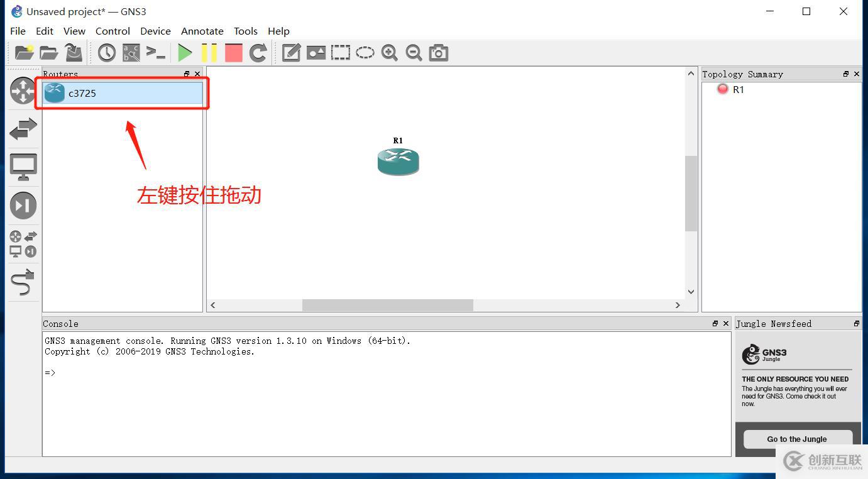Viewport: 868px width, 479px height.
Task: Click Go to the Jungle button
Action: click(797, 439)
